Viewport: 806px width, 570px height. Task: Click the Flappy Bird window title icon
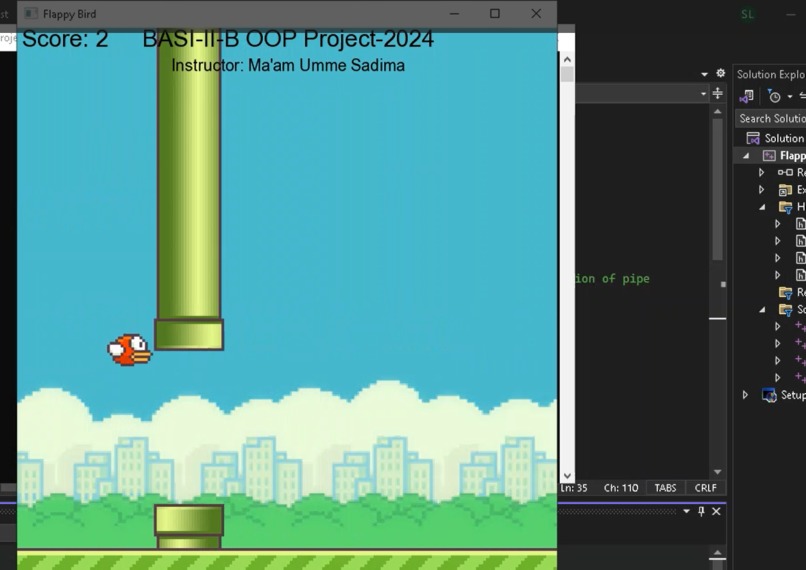31,14
